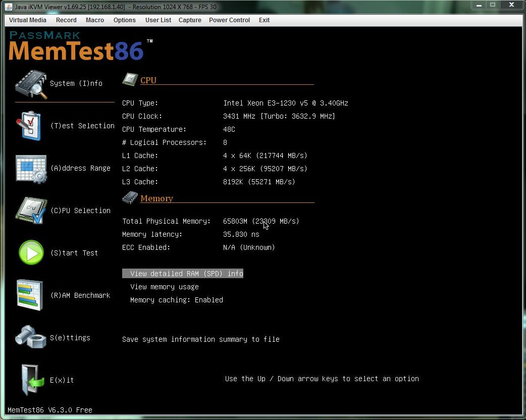Image resolution: width=526 pixels, height=420 pixels.
Task: Open the System Info chip magnifier icon
Action: click(x=31, y=84)
